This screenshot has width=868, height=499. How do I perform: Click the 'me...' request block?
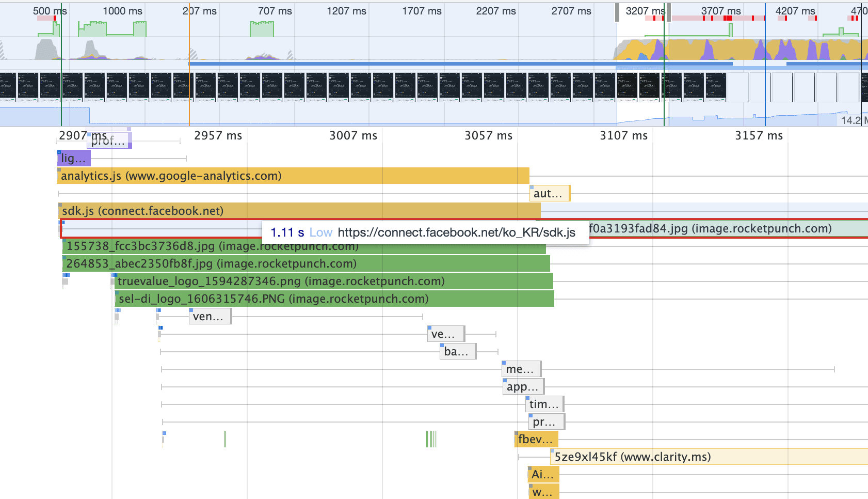pyautogui.click(x=522, y=369)
